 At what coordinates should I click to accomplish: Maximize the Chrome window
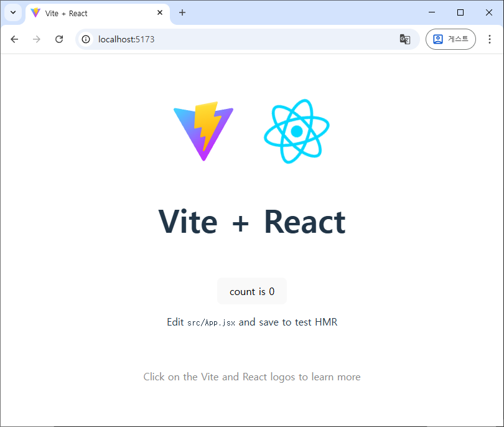[x=460, y=12]
